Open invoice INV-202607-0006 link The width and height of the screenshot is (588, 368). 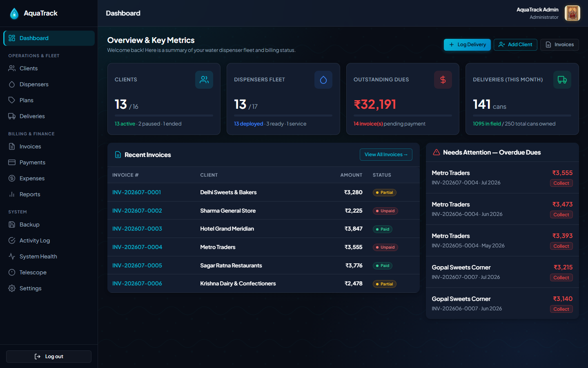point(137,283)
